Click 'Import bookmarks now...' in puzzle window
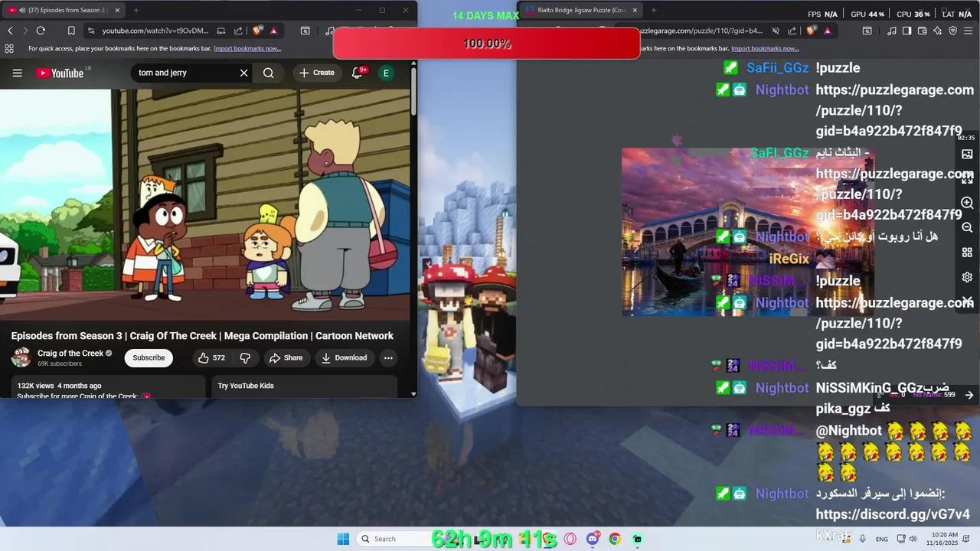 764,48
